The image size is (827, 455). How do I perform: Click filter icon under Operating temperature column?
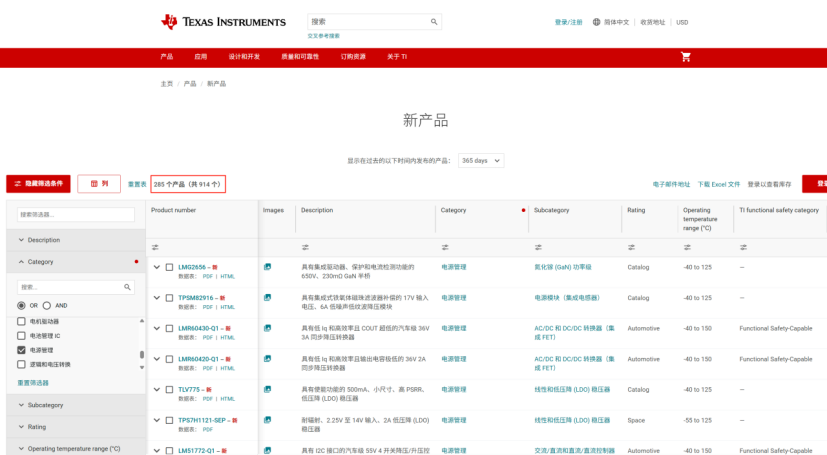click(687, 247)
